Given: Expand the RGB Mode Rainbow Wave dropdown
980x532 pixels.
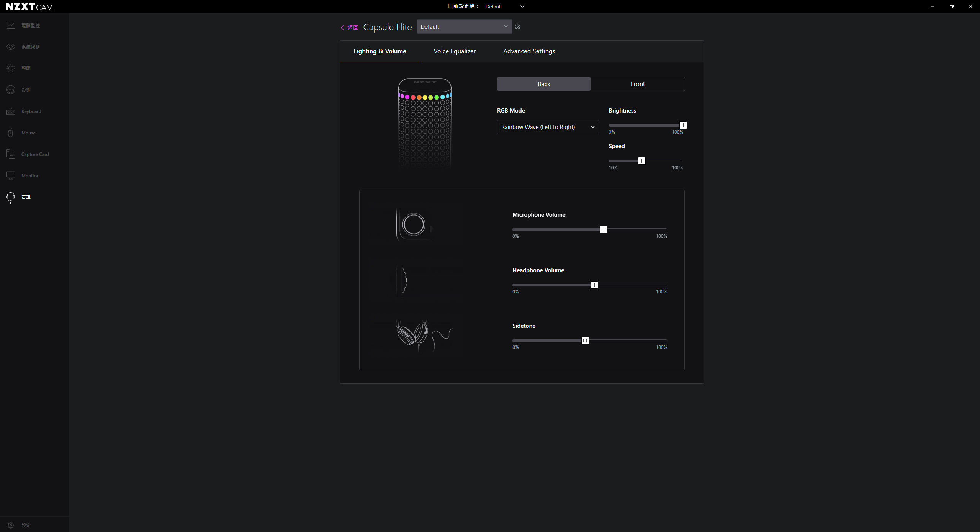Looking at the screenshot, I should click(x=548, y=127).
